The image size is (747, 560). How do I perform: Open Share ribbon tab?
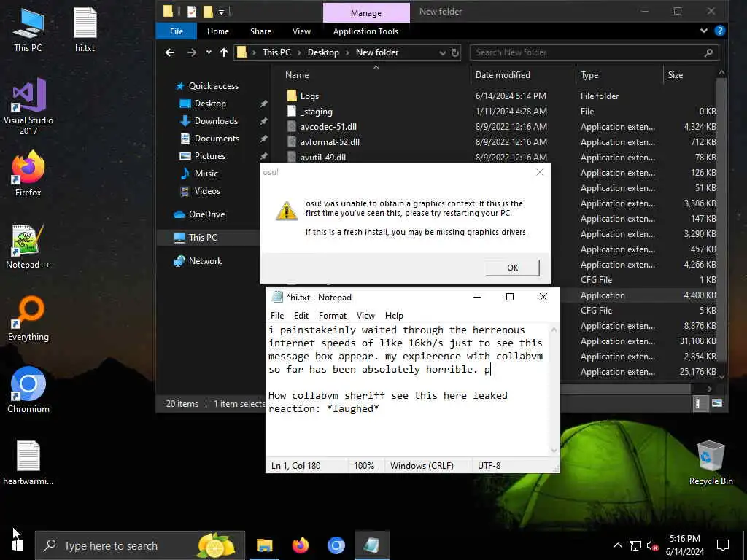(x=260, y=31)
